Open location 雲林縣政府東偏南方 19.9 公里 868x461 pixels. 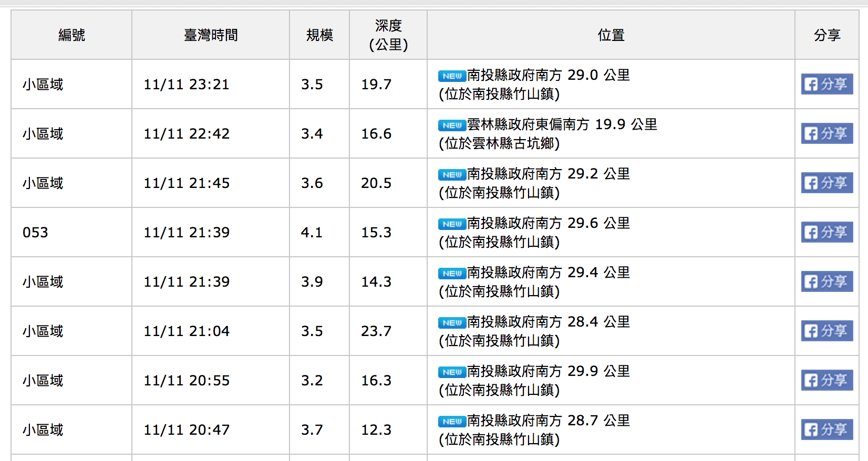pos(562,124)
